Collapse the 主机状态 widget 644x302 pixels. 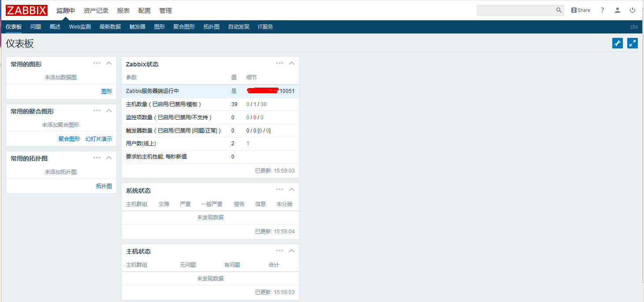point(291,250)
